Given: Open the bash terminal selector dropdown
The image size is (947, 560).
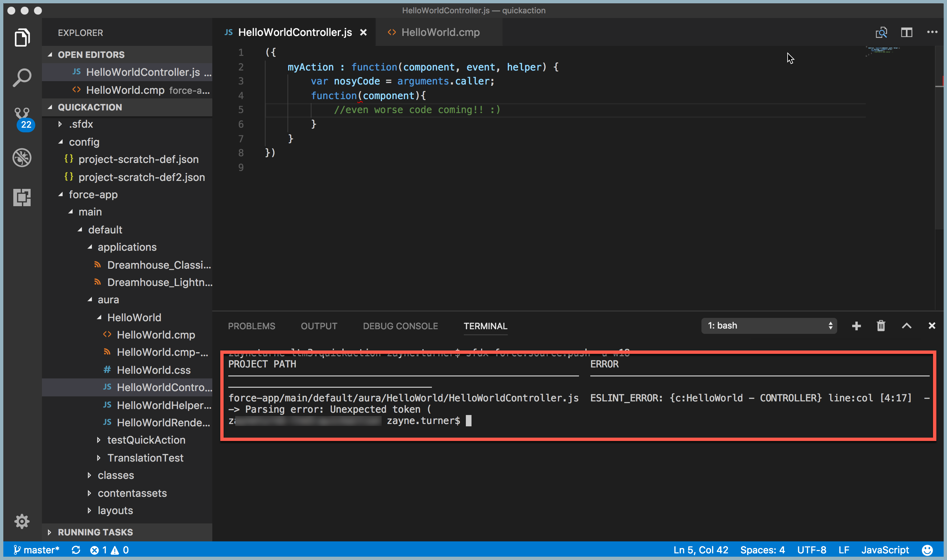Looking at the screenshot, I should [769, 326].
